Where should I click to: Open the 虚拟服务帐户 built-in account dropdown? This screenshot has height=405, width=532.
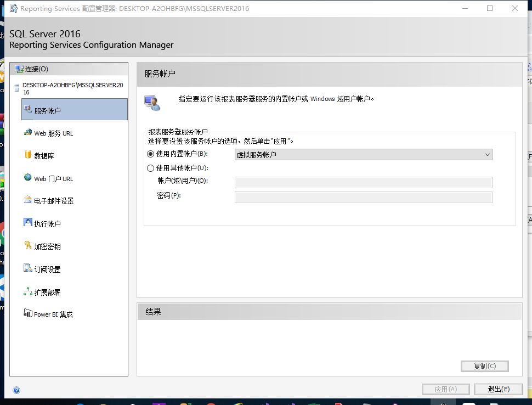(364, 155)
